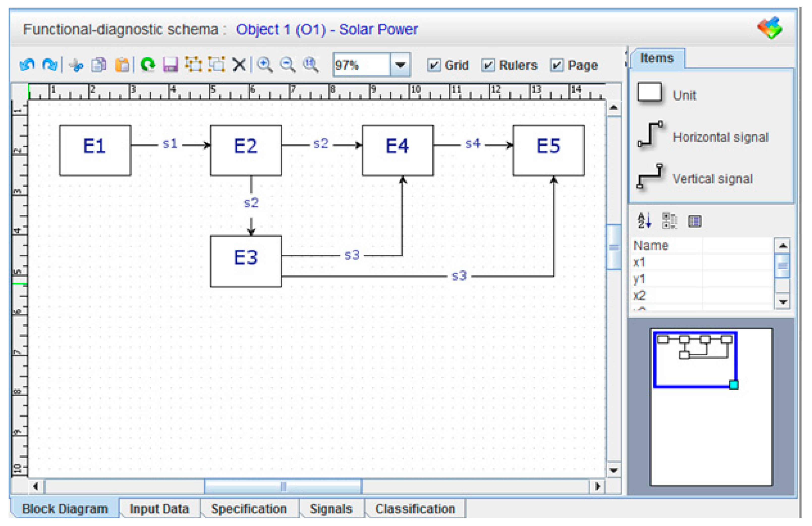The width and height of the screenshot is (812, 526).
Task: Click the Zoom Out magnifier icon
Action: coord(288,65)
